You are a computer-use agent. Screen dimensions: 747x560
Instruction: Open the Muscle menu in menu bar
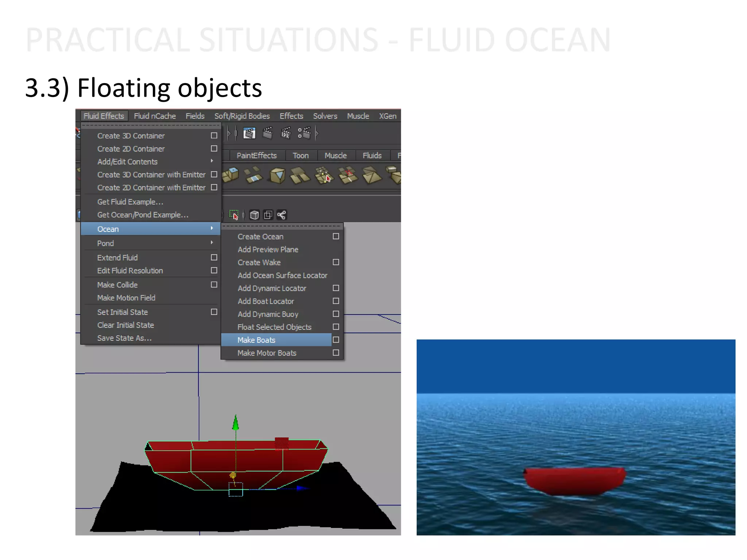[x=358, y=116]
